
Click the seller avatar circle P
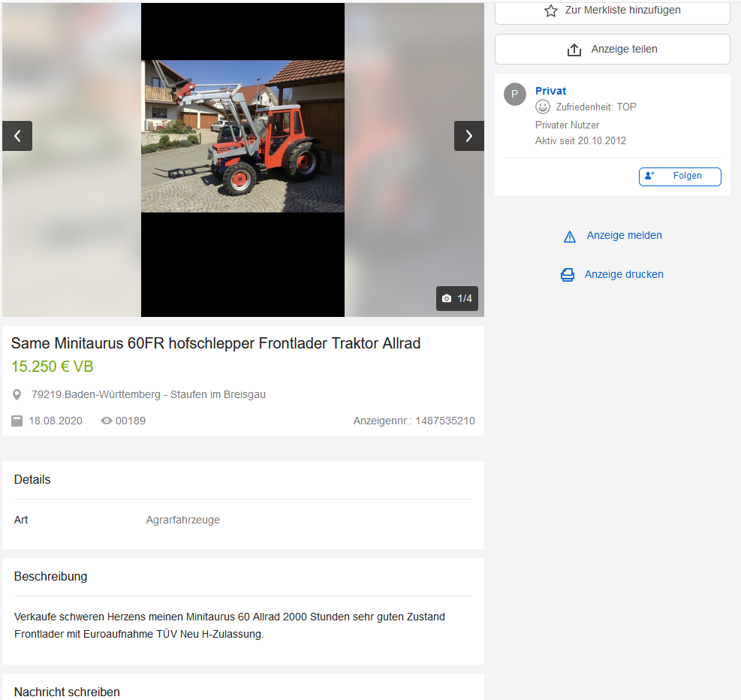pyautogui.click(x=515, y=94)
